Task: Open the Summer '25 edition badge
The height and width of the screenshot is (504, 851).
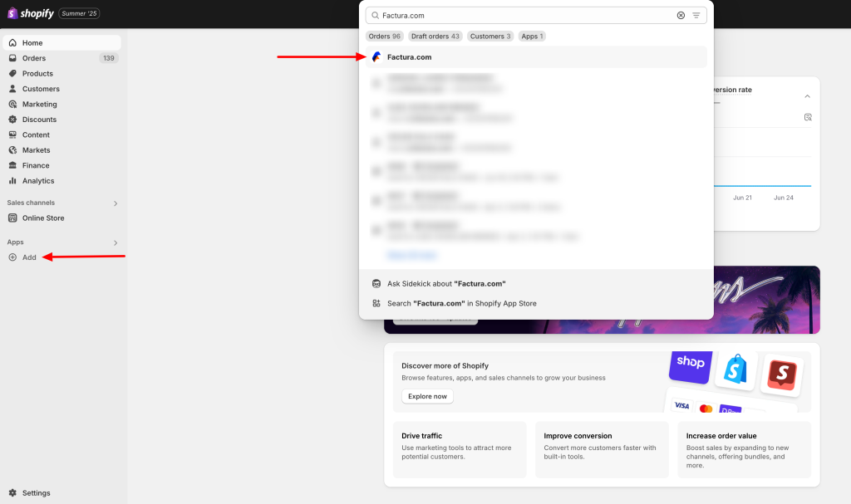Action: [x=79, y=13]
